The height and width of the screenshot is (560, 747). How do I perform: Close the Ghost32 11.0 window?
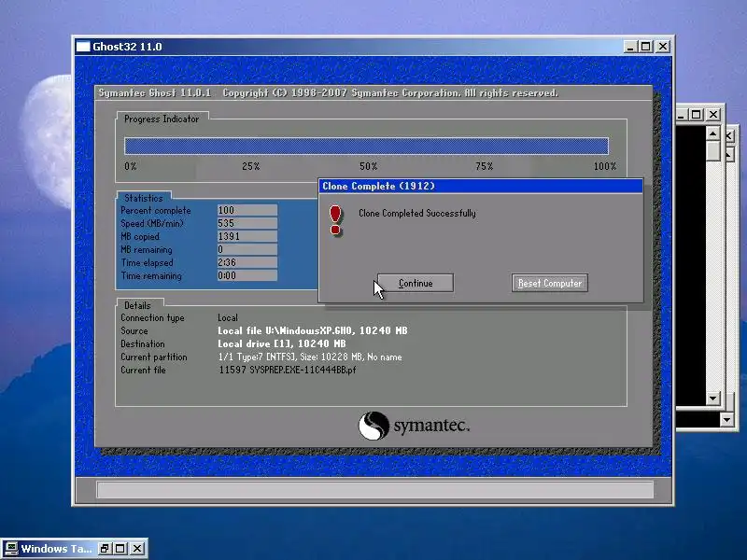(663, 47)
